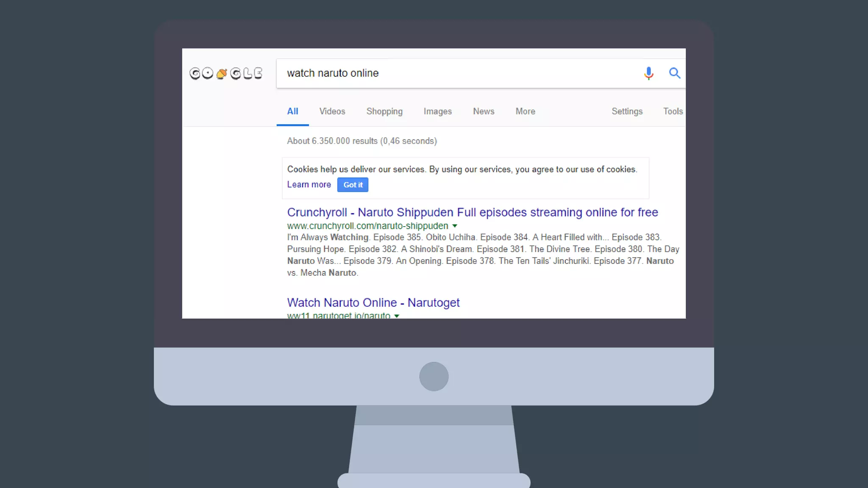Click the Google doodle logo
The width and height of the screenshot is (868, 488).
tap(225, 73)
